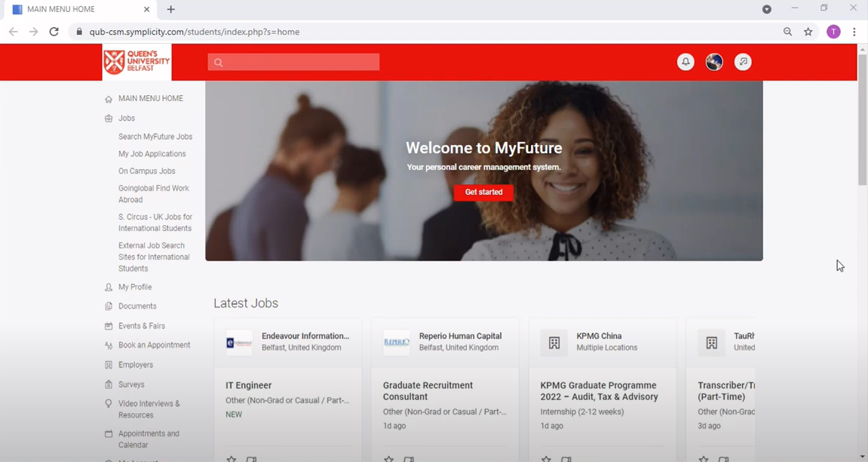Open the notifications bell icon
This screenshot has width=868, height=462.
point(686,62)
